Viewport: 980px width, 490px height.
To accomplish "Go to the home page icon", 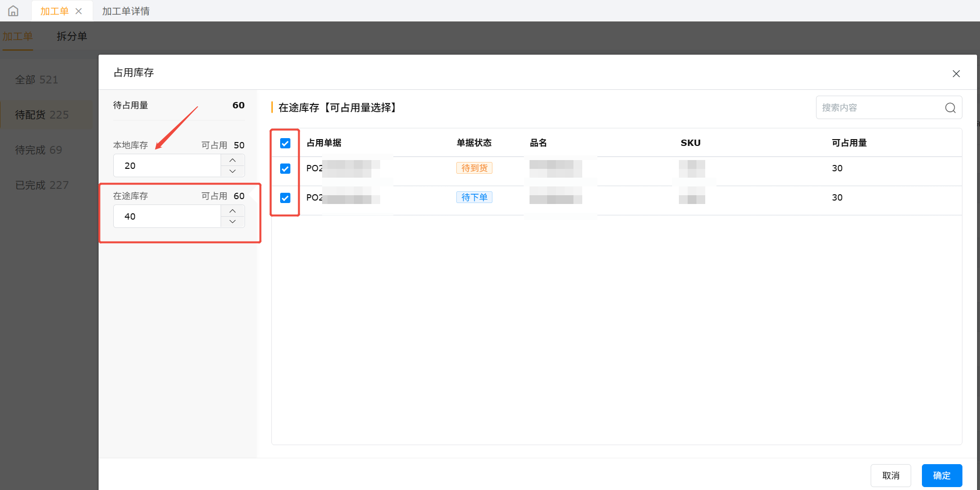I will click(x=13, y=11).
